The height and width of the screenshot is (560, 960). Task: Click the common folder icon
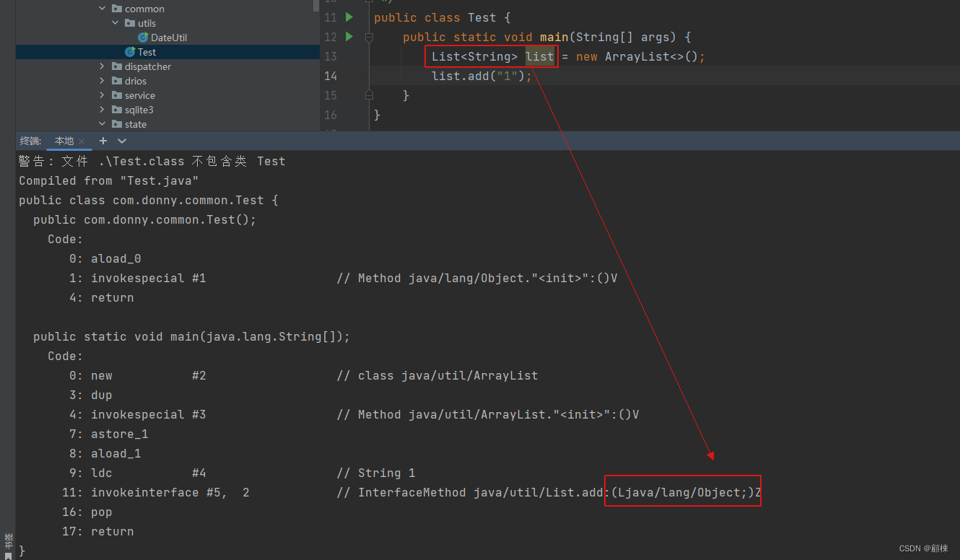pyautogui.click(x=117, y=9)
